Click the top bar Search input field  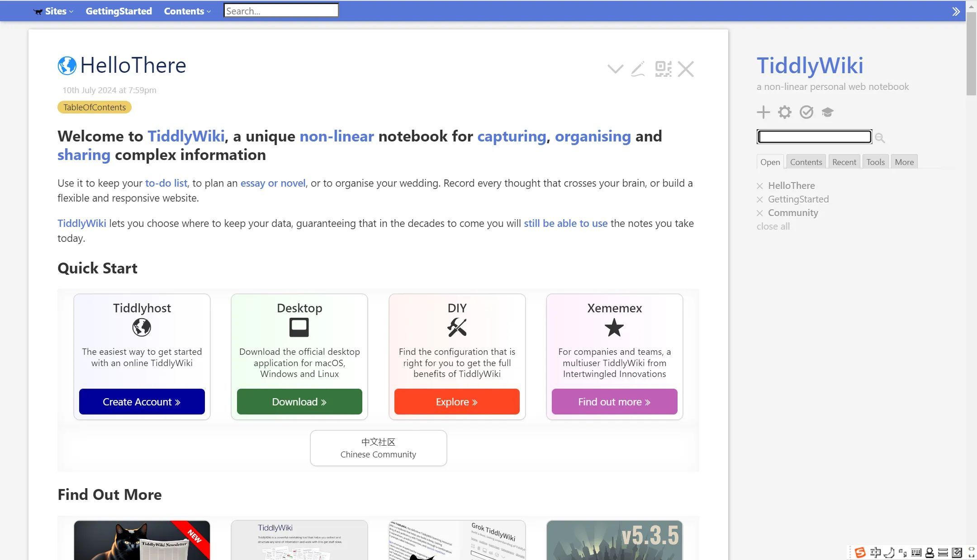(281, 11)
